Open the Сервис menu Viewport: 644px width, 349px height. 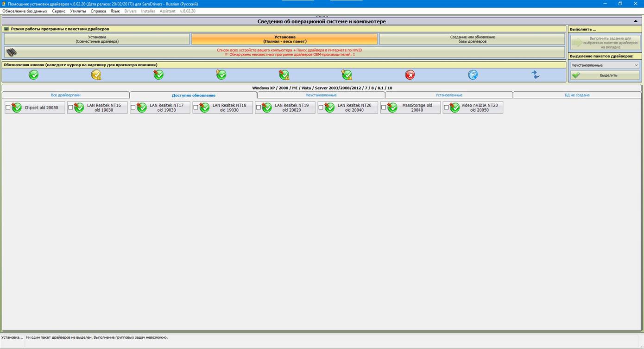pos(59,11)
